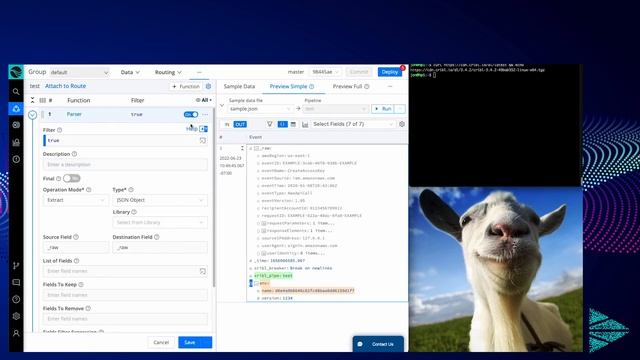Click the info icon next to Preview Full
The width and height of the screenshot is (640, 360).
(367, 87)
